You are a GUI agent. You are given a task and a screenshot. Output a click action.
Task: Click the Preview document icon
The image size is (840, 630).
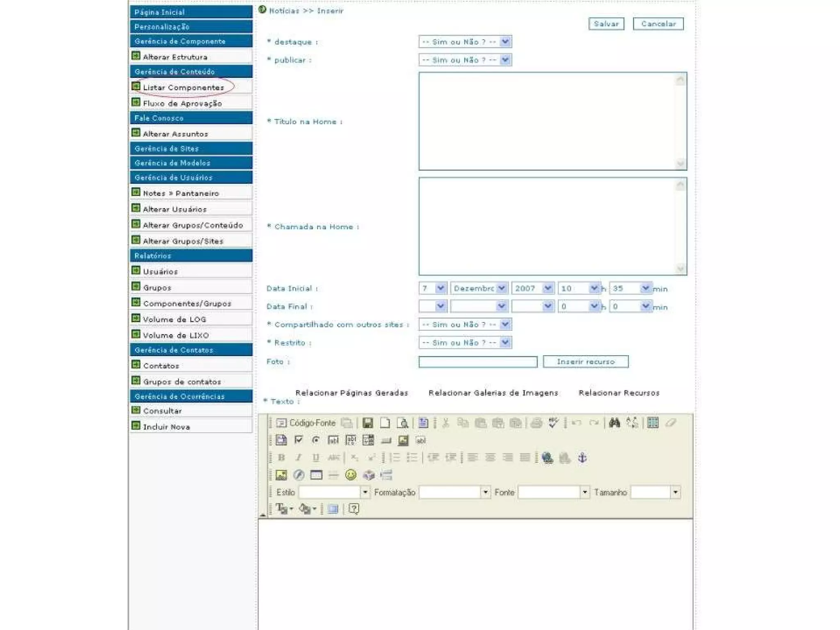pyautogui.click(x=402, y=423)
